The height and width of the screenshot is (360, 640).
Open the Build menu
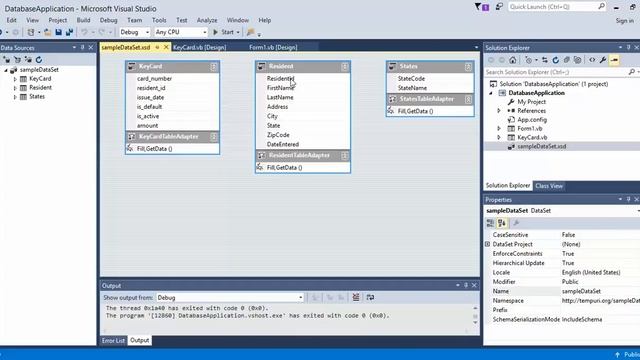click(83, 20)
